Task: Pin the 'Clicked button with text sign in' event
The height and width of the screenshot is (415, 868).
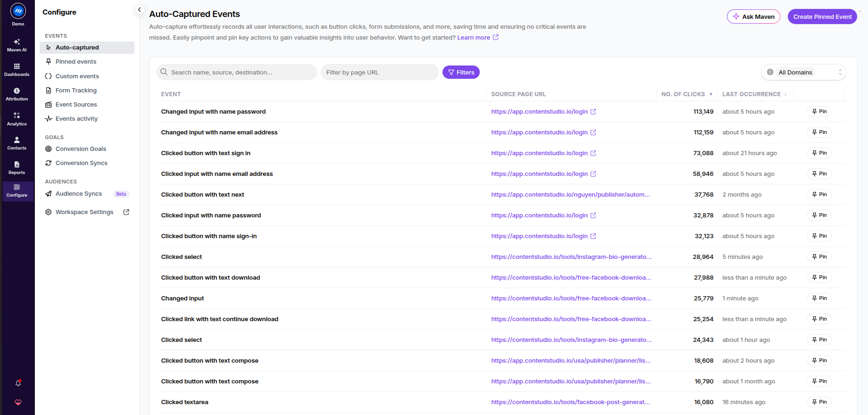Action: click(x=819, y=153)
